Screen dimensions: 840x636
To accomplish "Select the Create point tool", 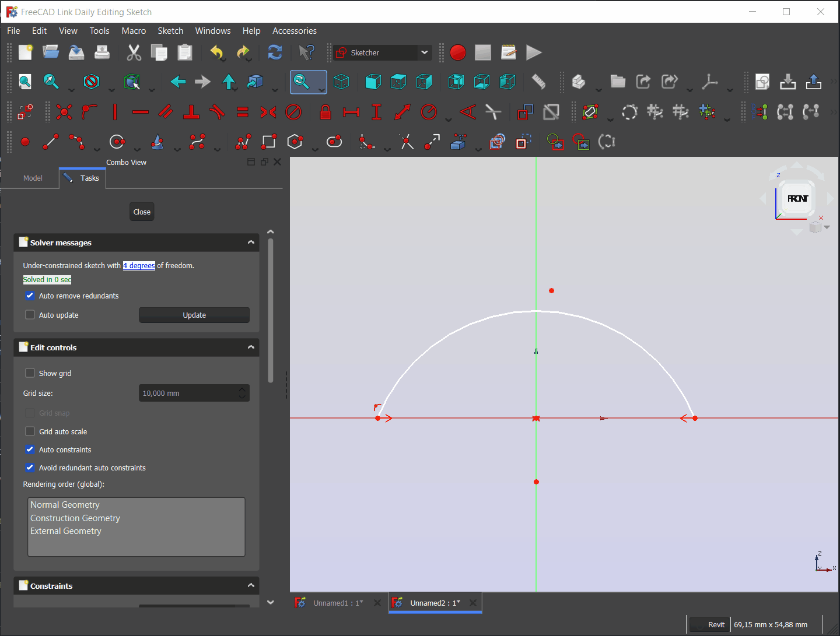I will 26,142.
